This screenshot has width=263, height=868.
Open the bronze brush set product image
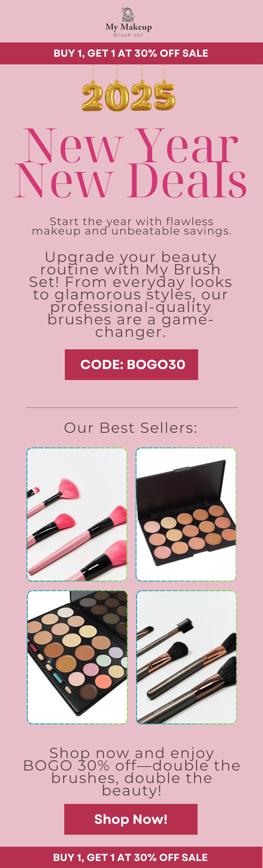(x=186, y=657)
